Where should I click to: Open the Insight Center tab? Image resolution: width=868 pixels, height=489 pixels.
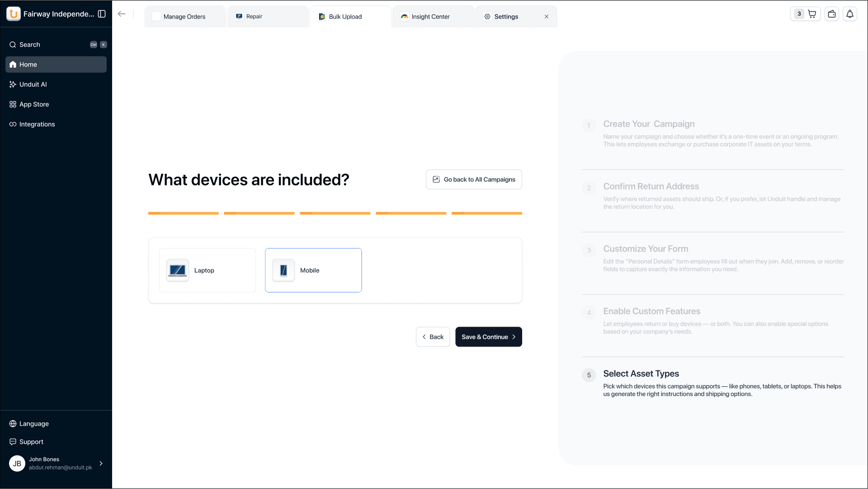pyautogui.click(x=429, y=16)
